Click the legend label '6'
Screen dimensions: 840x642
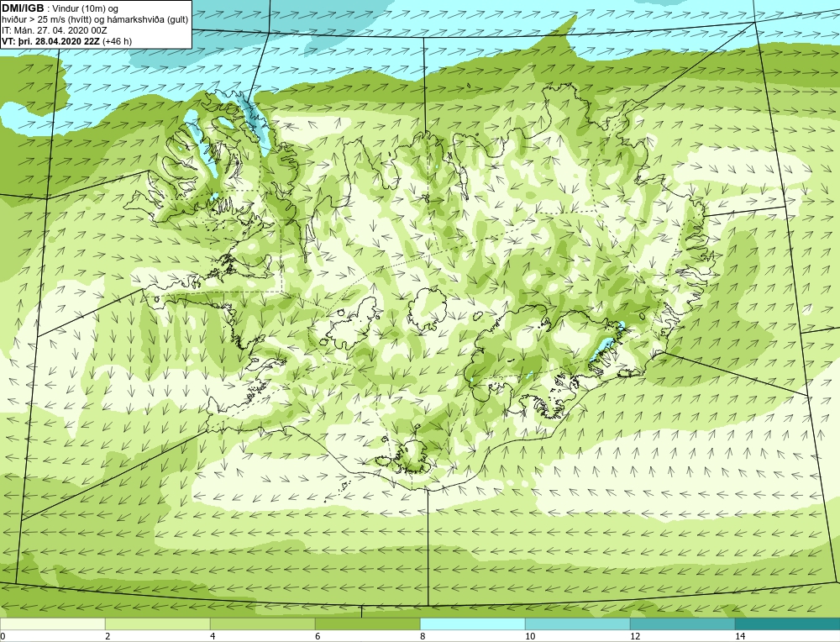[x=318, y=636]
